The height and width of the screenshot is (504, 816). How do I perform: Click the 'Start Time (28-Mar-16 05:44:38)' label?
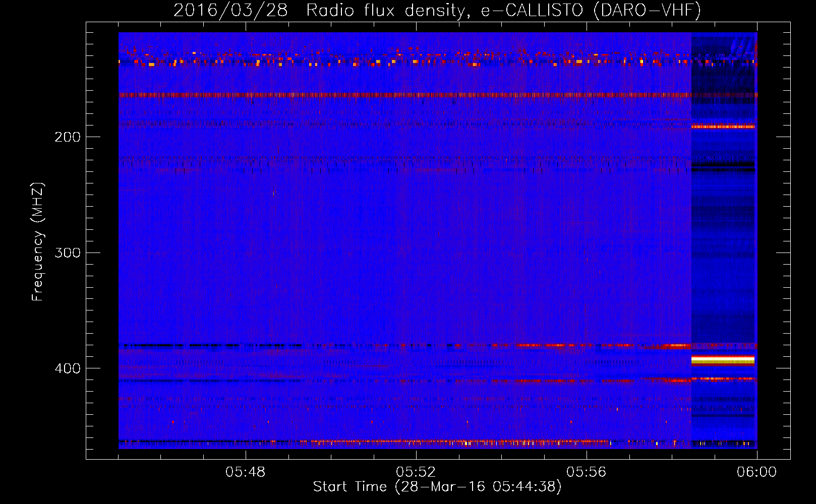click(437, 487)
